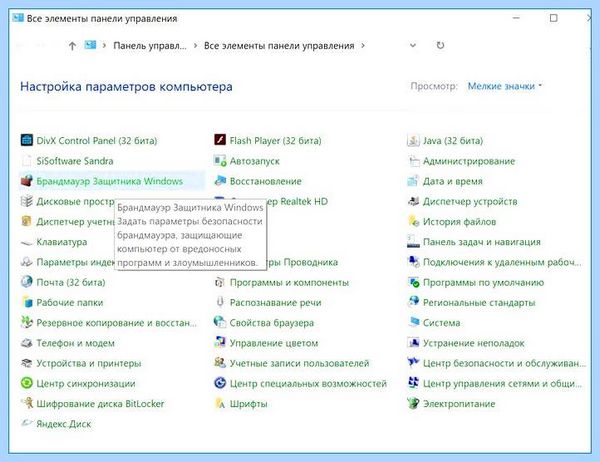The height and width of the screenshot is (462, 600).
Task: Open the Шифрование диска BitLocker icon
Action: (27, 403)
